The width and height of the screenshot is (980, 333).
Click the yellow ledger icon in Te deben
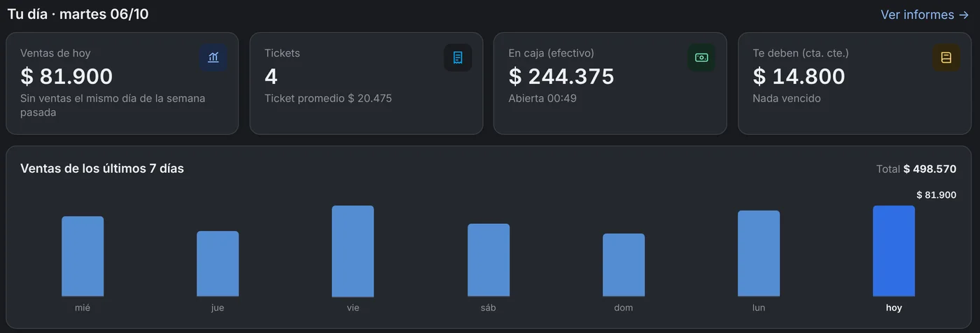[x=946, y=57]
